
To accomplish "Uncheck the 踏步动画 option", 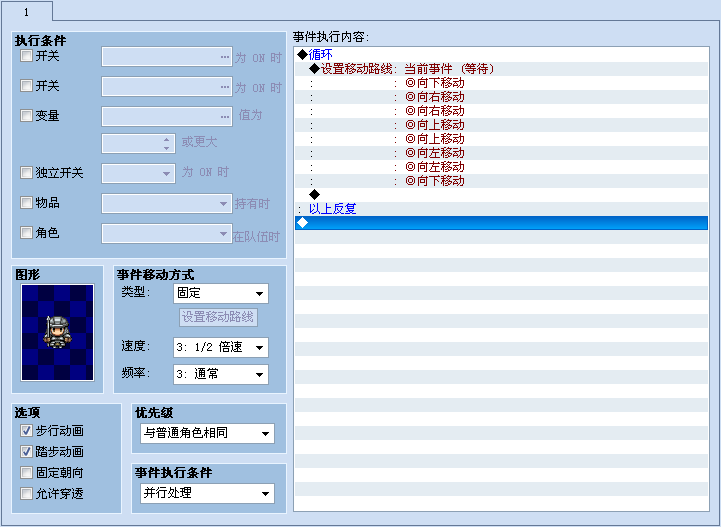I will (26, 452).
